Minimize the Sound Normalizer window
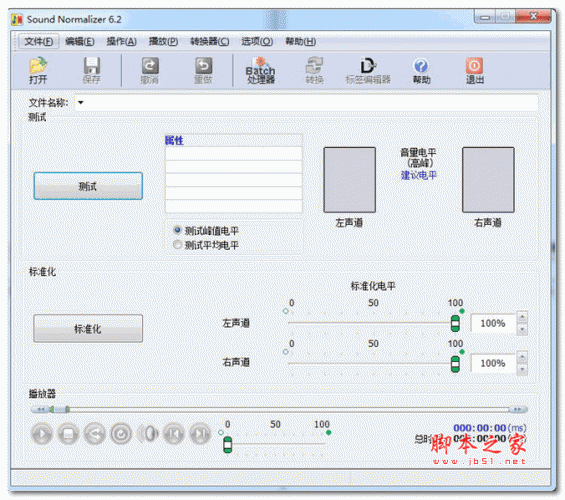Viewport: 565px width, 500px height. [x=485, y=17]
